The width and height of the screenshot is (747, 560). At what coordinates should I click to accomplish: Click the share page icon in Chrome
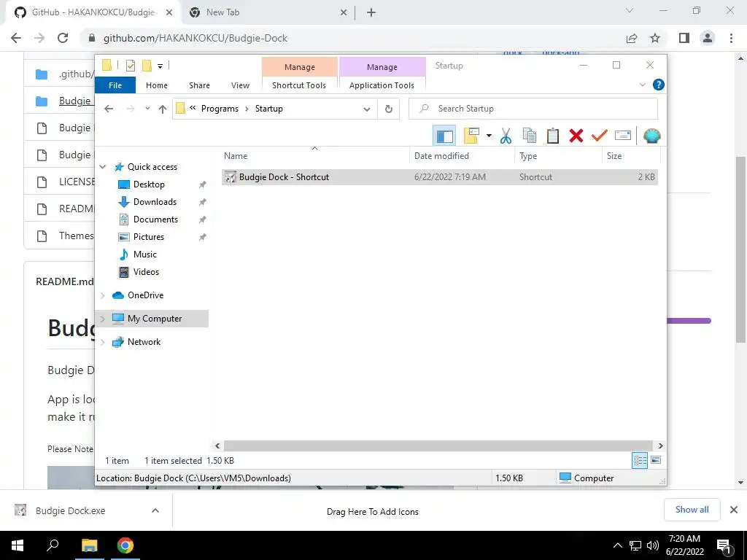[632, 38]
